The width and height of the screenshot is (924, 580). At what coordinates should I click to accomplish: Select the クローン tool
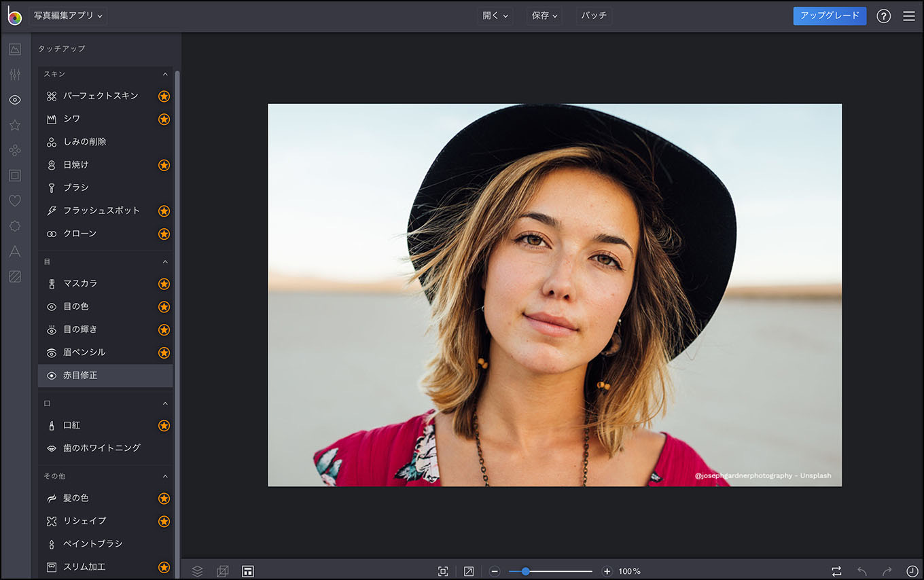click(105, 234)
